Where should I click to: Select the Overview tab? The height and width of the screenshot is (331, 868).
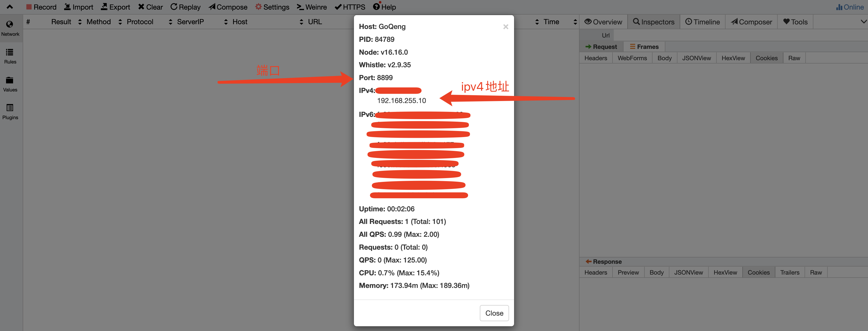coord(605,21)
